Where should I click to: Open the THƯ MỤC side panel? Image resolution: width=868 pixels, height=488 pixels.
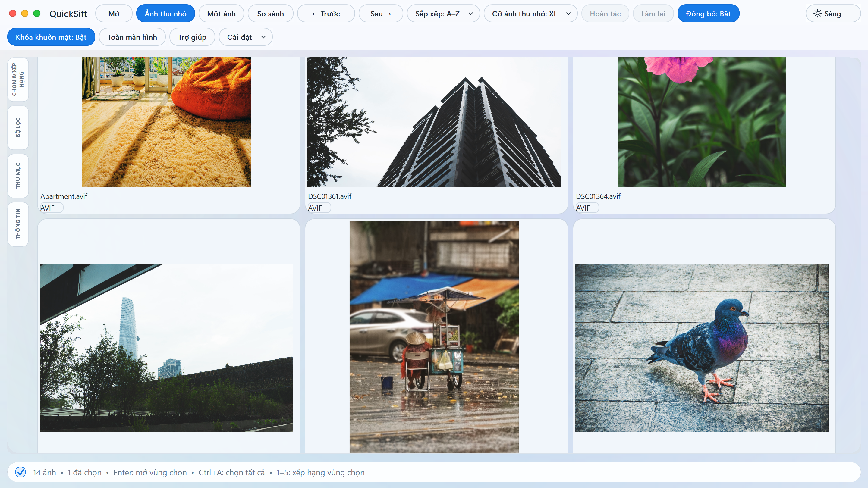(18, 176)
